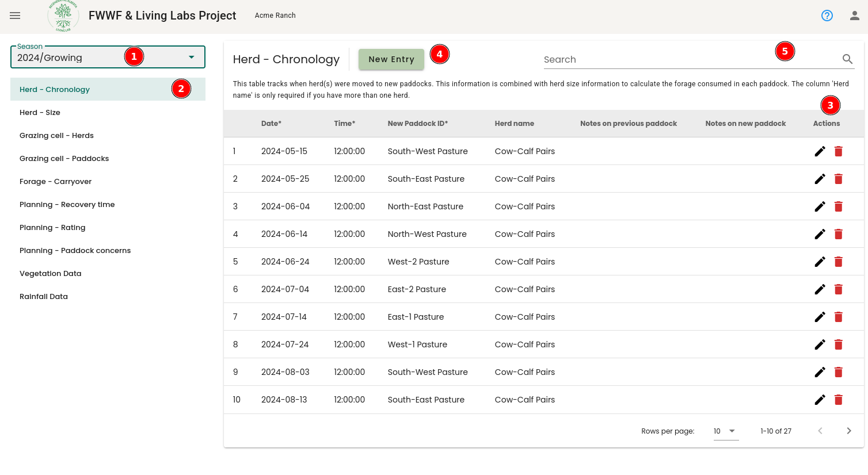
Task: Edit the 2024-05-15 South-West Pasture entry
Action: click(x=820, y=151)
